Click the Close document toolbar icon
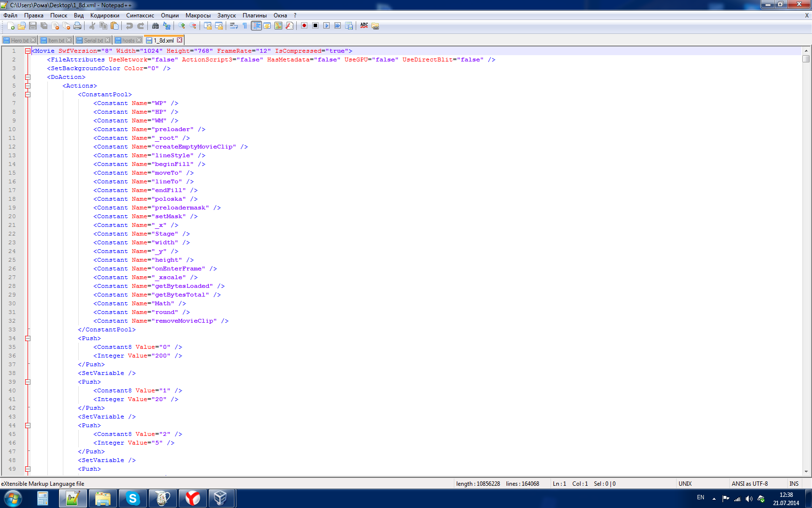812x508 pixels. point(55,26)
